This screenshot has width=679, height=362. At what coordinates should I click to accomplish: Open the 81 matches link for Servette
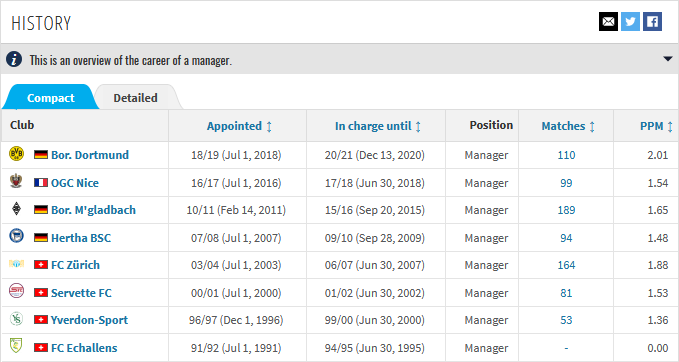point(566,293)
